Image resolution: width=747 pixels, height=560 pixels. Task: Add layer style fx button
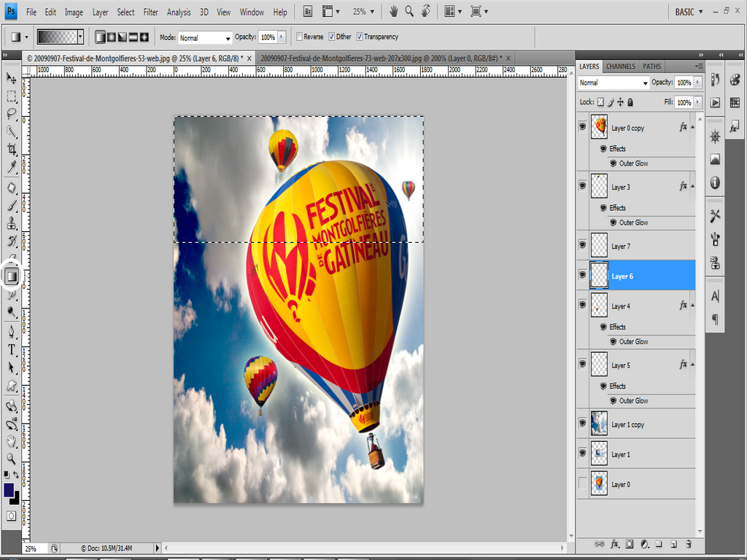[x=614, y=544]
